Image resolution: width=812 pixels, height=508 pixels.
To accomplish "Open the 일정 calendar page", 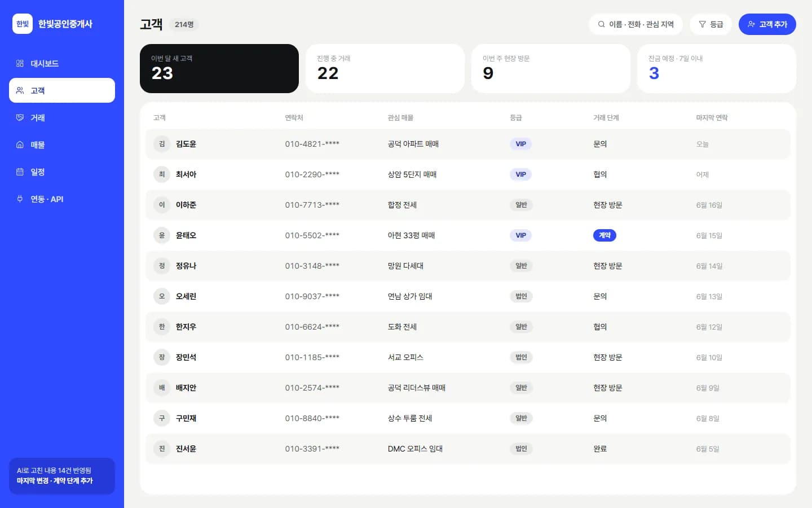I will [x=62, y=172].
